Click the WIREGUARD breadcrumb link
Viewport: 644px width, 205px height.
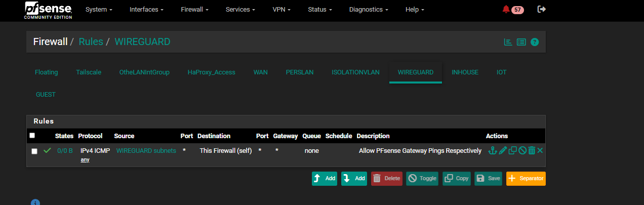143,42
